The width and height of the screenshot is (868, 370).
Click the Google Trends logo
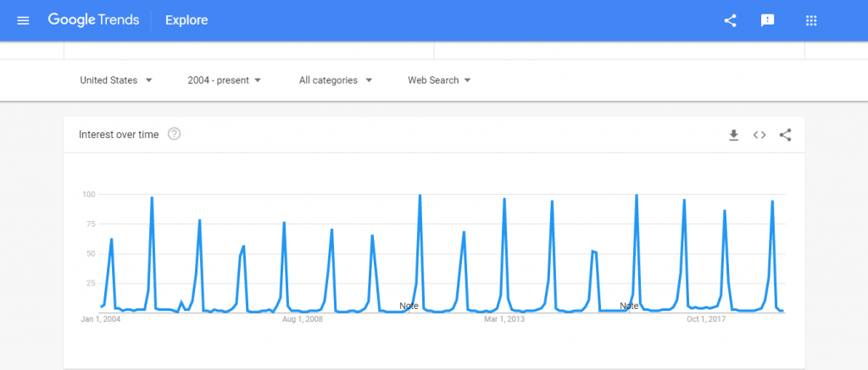93,20
